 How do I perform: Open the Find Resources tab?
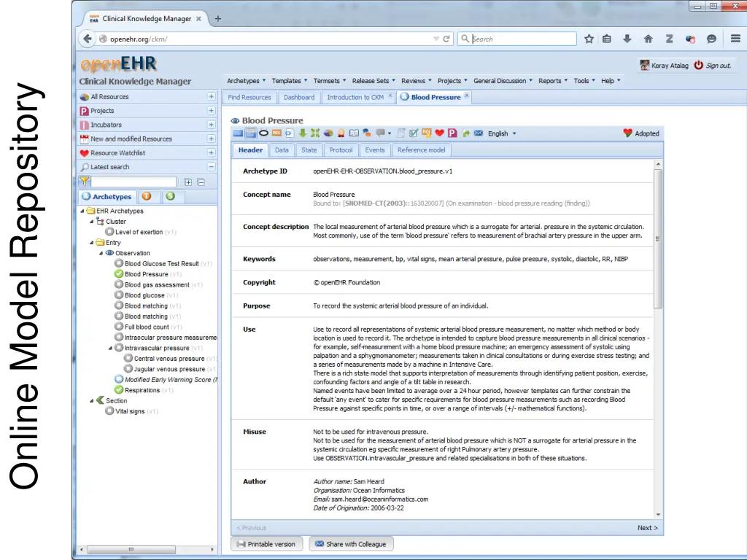[249, 97]
